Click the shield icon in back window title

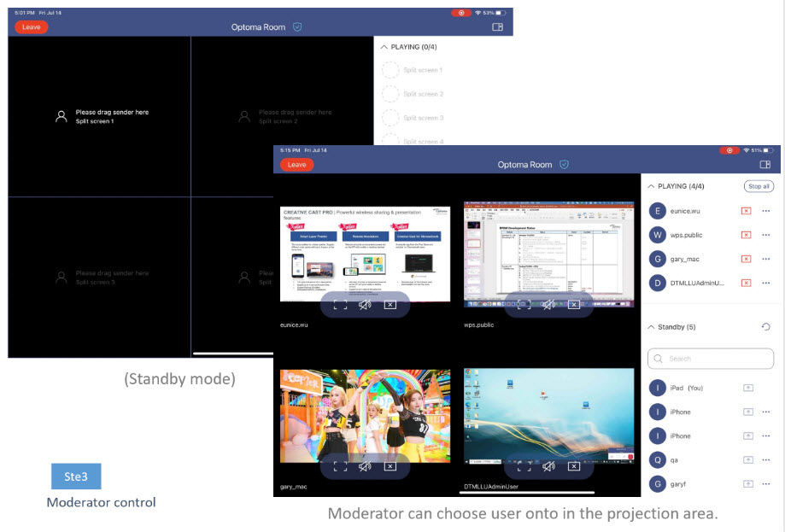[297, 27]
